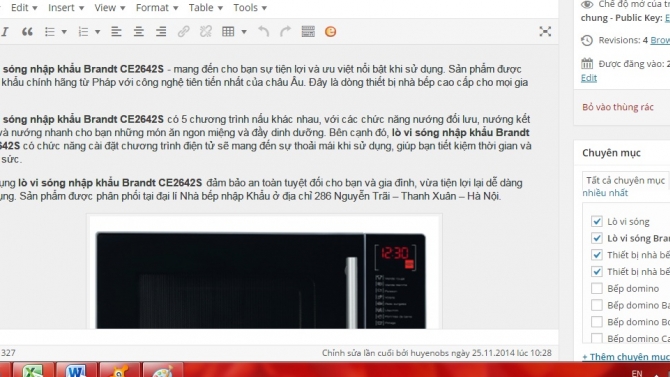Screen dimensions: 670x377
Task: Click Thêm chuyên mục link
Action: (626, 356)
